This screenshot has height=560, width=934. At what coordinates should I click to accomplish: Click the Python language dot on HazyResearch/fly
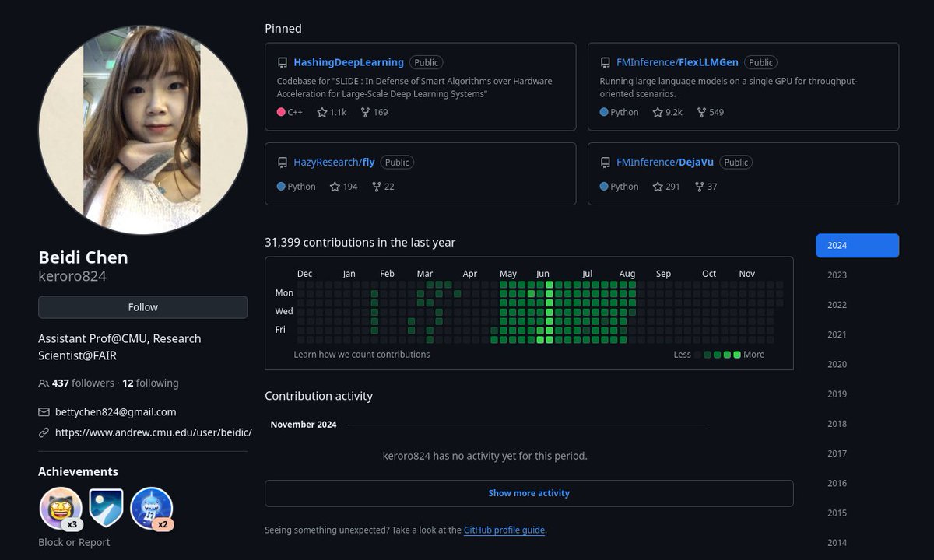pyautogui.click(x=283, y=186)
